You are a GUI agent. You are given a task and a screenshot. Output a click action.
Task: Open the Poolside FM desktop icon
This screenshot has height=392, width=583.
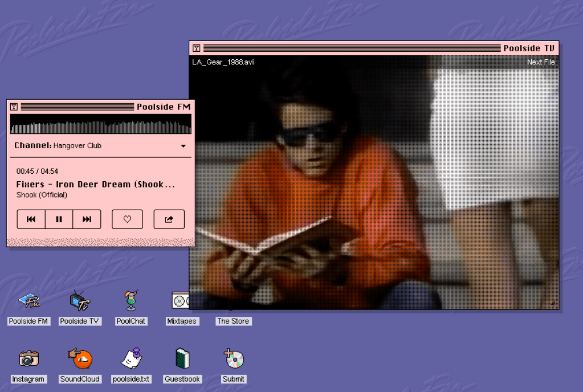(x=28, y=301)
